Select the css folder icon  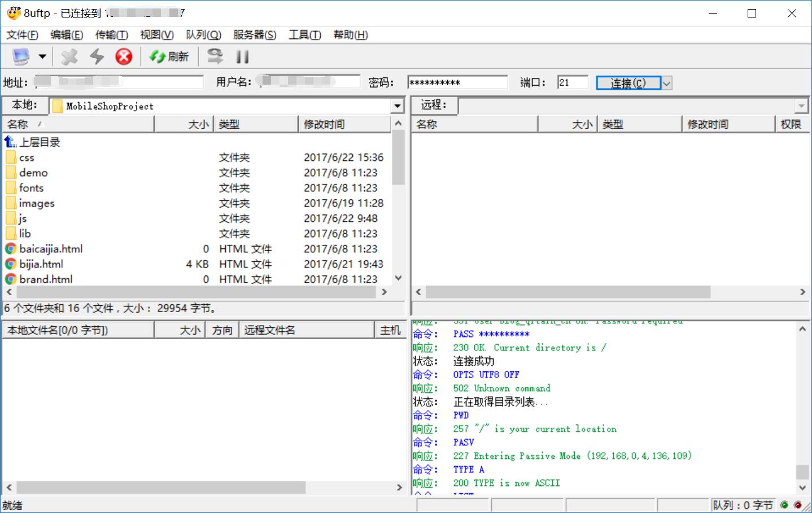(x=11, y=157)
